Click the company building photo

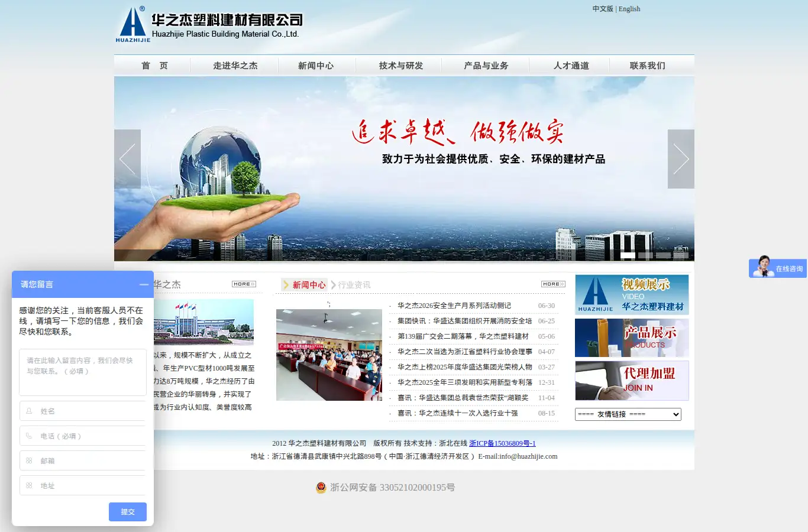click(x=203, y=322)
